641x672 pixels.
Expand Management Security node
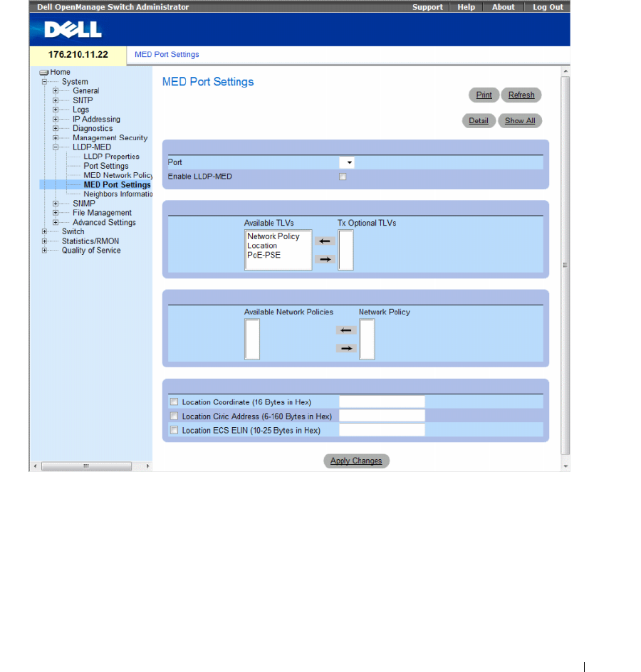pyautogui.click(x=56, y=138)
